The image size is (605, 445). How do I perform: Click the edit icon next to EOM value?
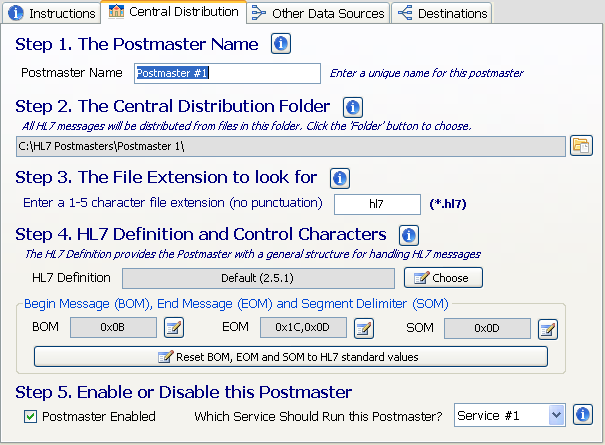(x=364, y=327)
